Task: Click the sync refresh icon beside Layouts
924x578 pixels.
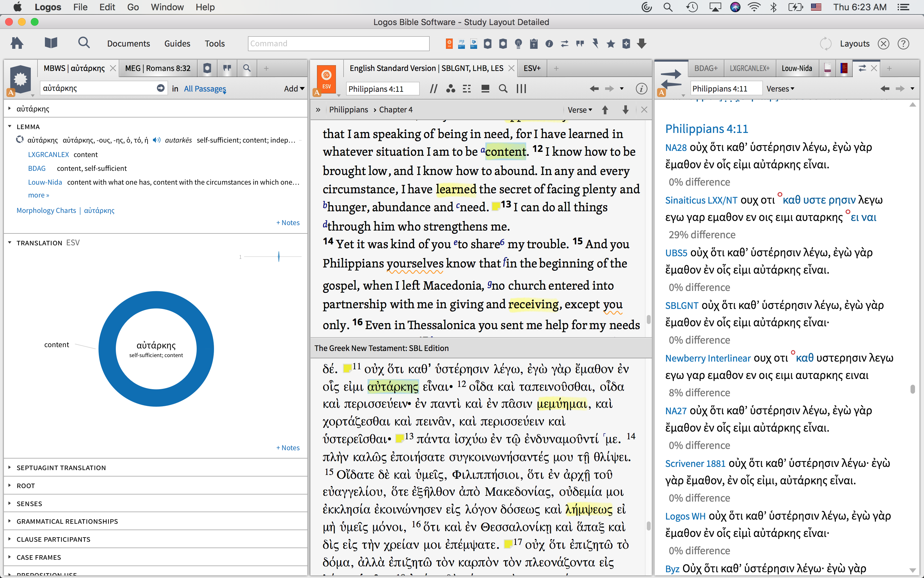Action: tap(826, 44)
